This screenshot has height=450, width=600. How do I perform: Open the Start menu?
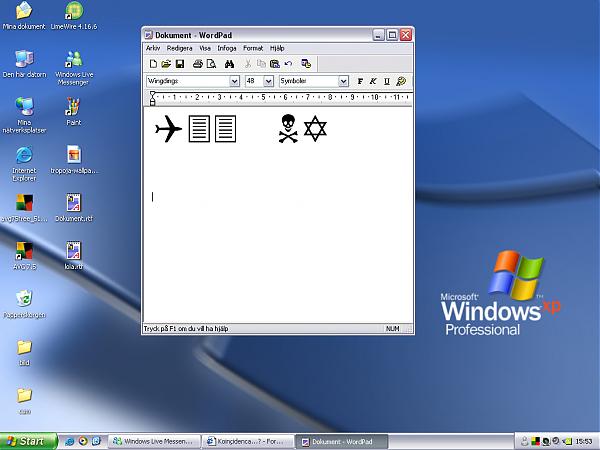point(28,441)
